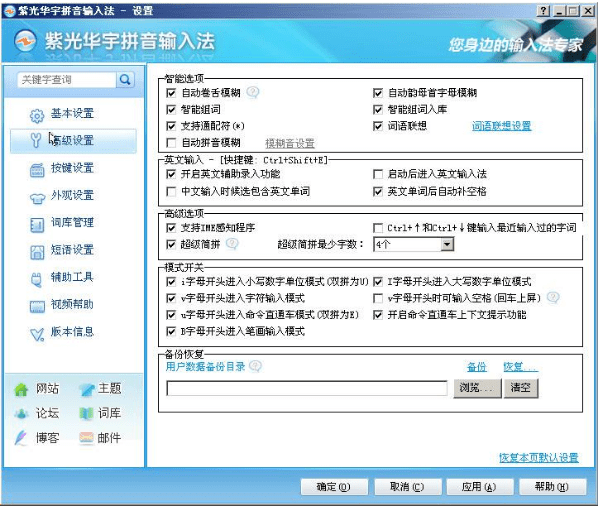The height and width of the screenshot is (510, 600).
Task: Enable 自动拼音模糊 checkbox
Action: tap(171, 143)
